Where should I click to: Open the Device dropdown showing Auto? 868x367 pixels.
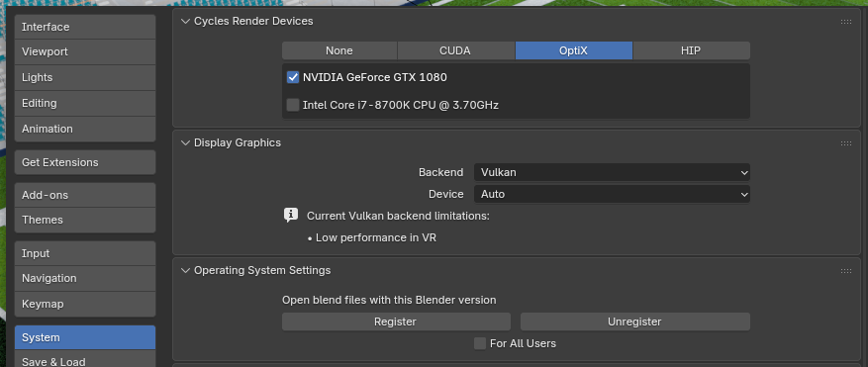point(612,194)
